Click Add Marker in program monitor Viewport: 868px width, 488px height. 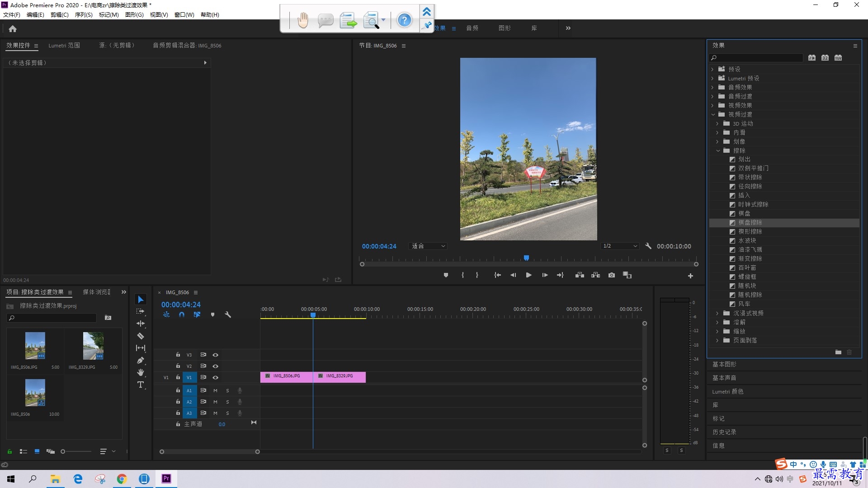[x=446, y=275]
